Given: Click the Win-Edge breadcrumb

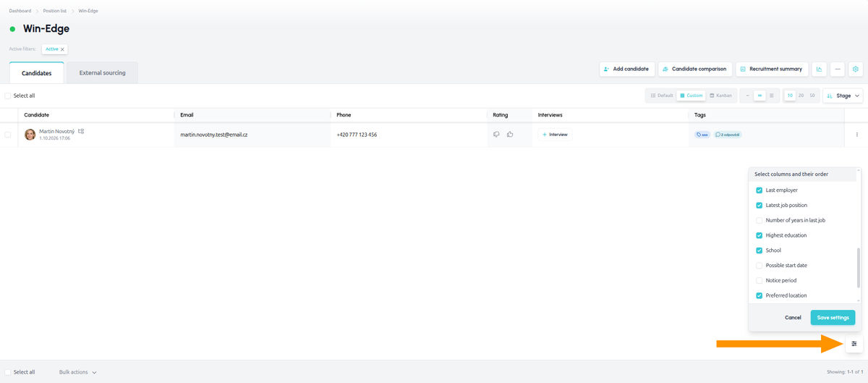Looking at the screenshot, I should [x=88, y=11].
